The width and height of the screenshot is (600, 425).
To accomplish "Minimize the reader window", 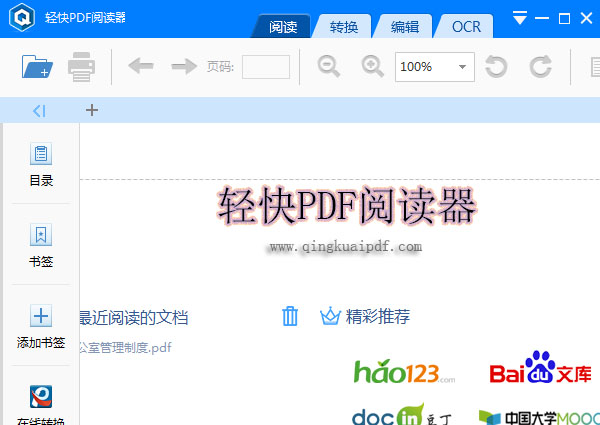I will [542, 18].
